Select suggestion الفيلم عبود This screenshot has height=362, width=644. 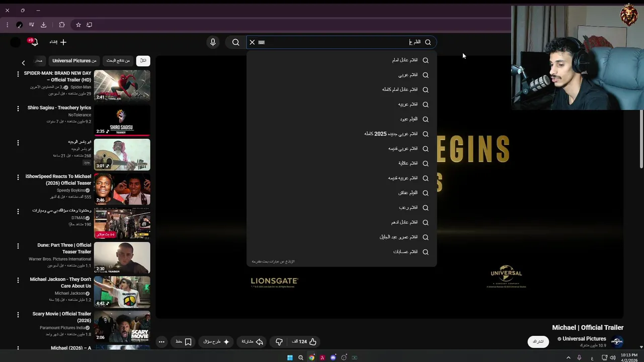tap(342, 119)
